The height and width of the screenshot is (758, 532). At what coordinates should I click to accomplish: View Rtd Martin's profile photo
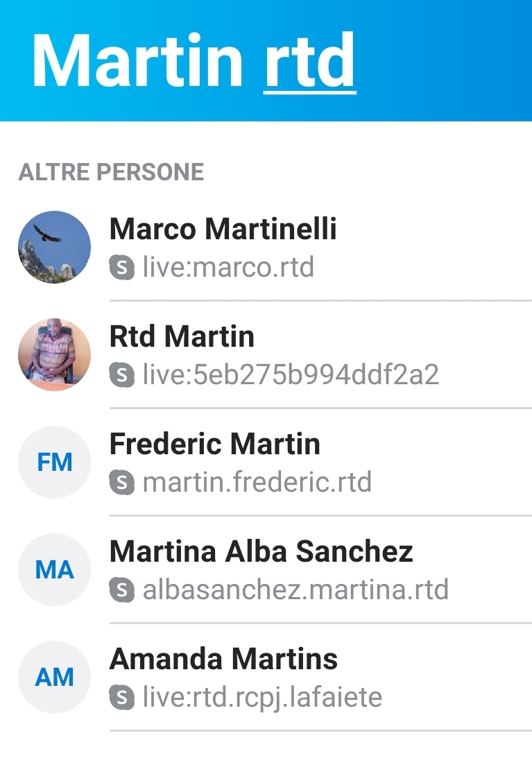click(x=53, y=354)
